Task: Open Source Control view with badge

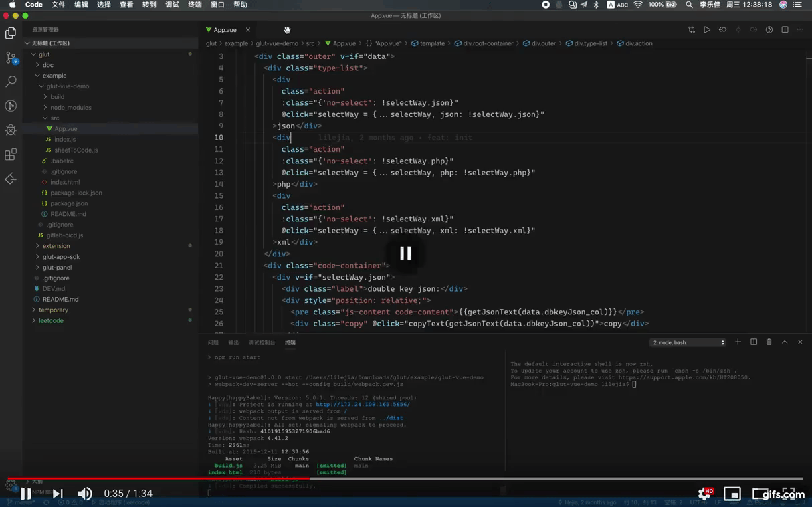Action: [x=11, y=58]
